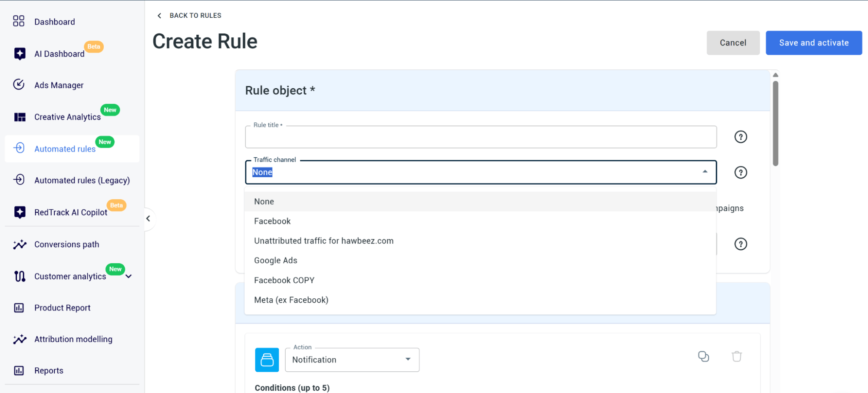
Task: Choose Google Ads traffic channel
Action: [x=480, y=261]
